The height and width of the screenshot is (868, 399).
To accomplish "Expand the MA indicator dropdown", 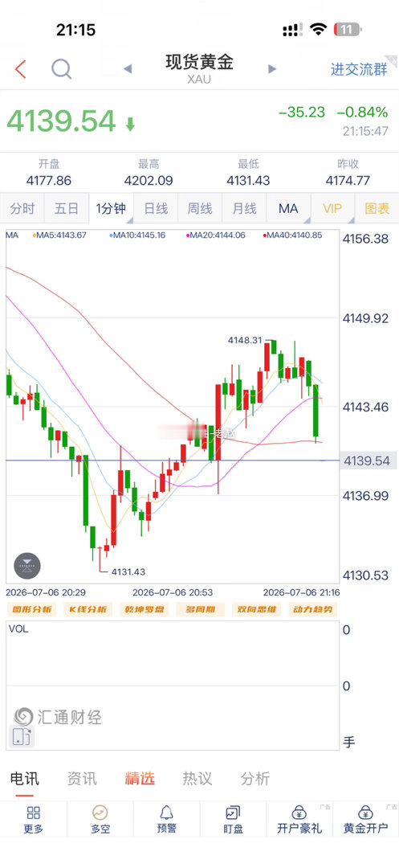I will pos(288,209).
